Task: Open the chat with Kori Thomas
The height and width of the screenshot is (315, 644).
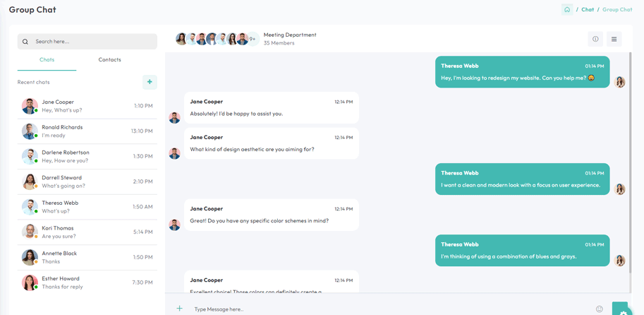Action: pos(87,232)
